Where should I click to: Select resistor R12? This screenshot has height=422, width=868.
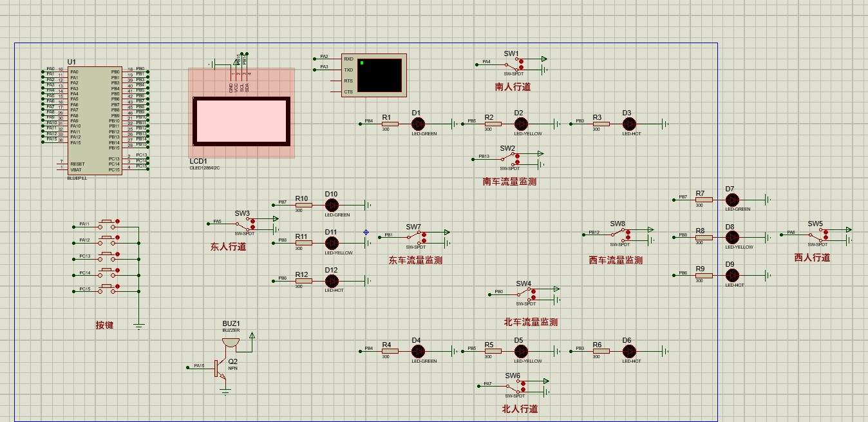click(303, 281)
